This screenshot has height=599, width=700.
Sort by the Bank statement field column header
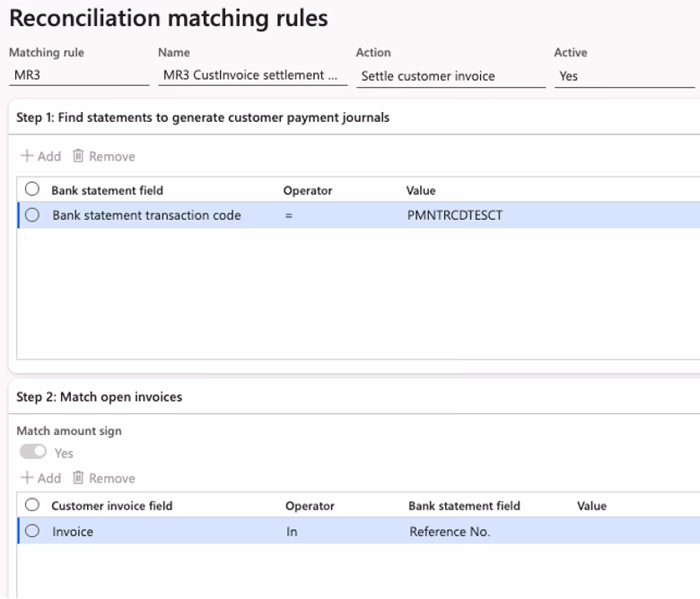[x=107, y=190]
